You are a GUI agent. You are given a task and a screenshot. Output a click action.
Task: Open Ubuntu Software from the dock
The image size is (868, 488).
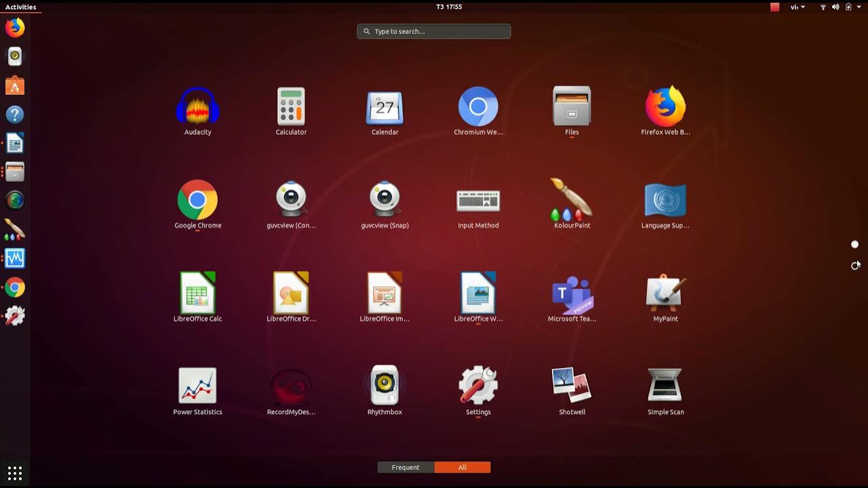15,85
